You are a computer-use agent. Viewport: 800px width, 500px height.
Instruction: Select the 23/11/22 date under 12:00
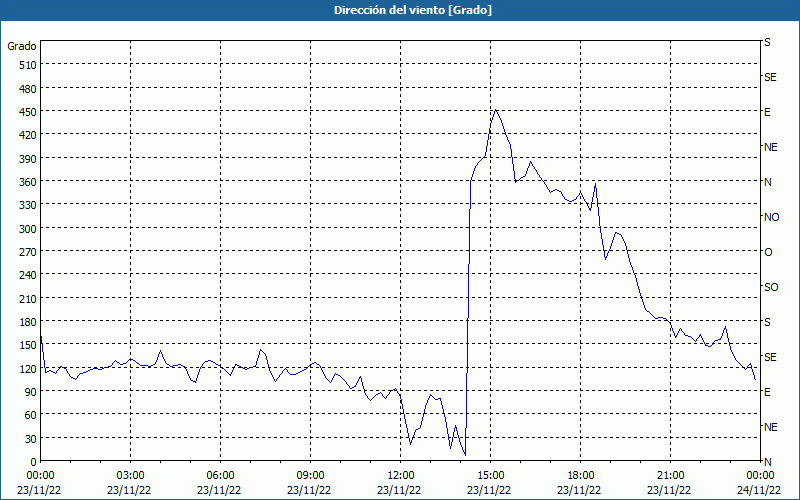point(399,490)
